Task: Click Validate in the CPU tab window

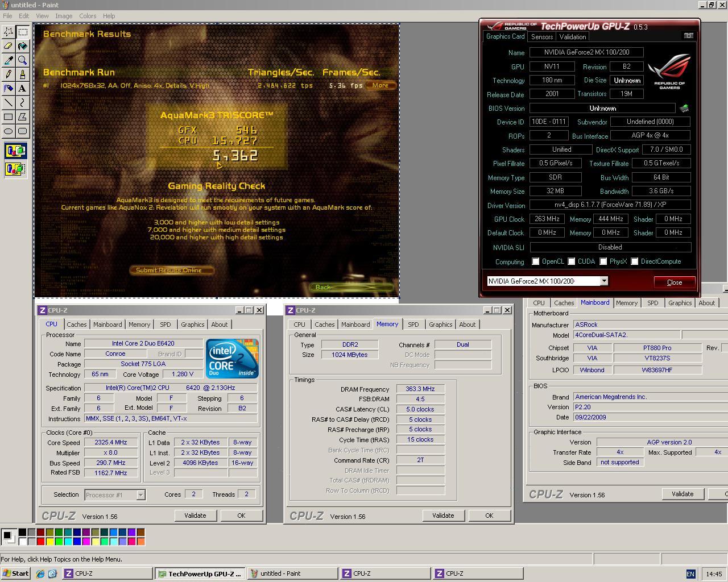Action: coord(195,516)
